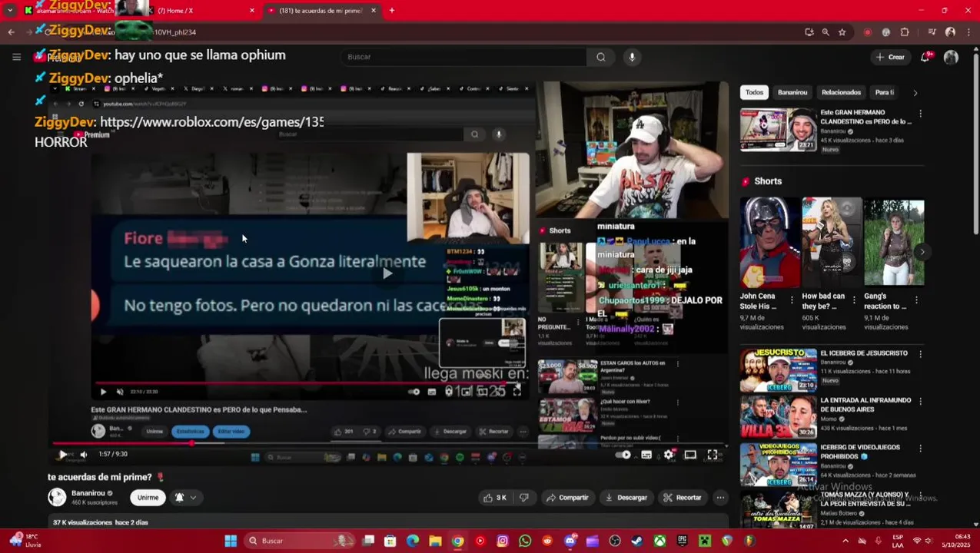
Task: Show next filter chips with the chevron
Action: tap(915, 92)
